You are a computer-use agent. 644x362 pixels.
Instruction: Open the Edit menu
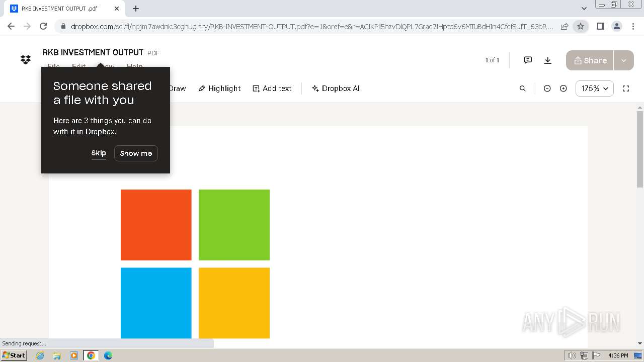coord(78,66)
